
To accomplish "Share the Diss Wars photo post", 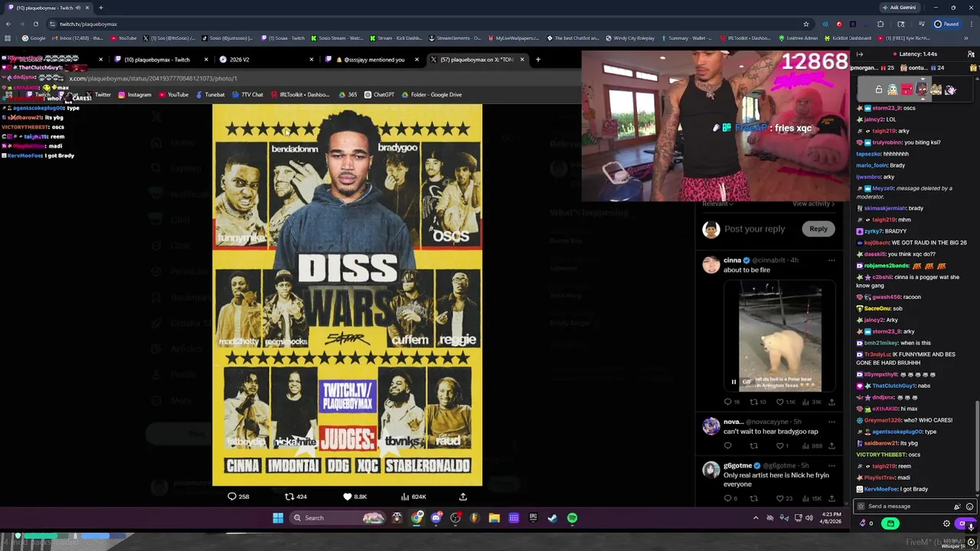I will [463, 497].
